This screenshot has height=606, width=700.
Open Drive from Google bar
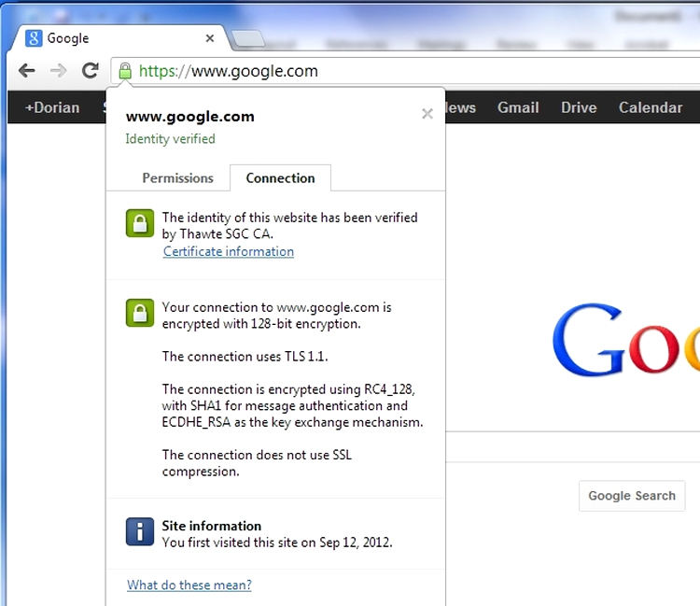click(579, 107)
